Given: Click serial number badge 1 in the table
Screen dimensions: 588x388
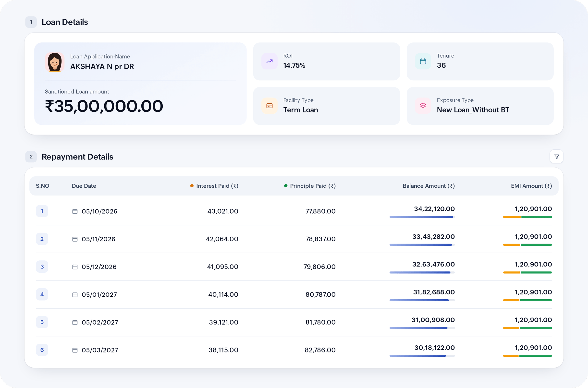Looking at the screenshot, I should (x=42, y=211).
